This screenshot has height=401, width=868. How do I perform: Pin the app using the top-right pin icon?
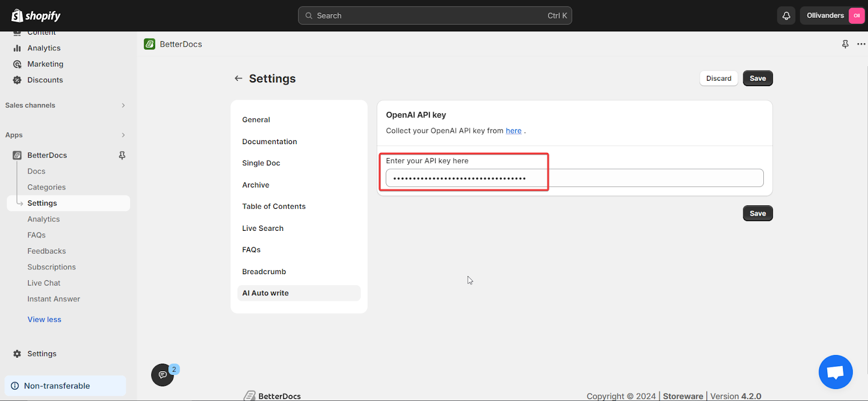(845, 44)
